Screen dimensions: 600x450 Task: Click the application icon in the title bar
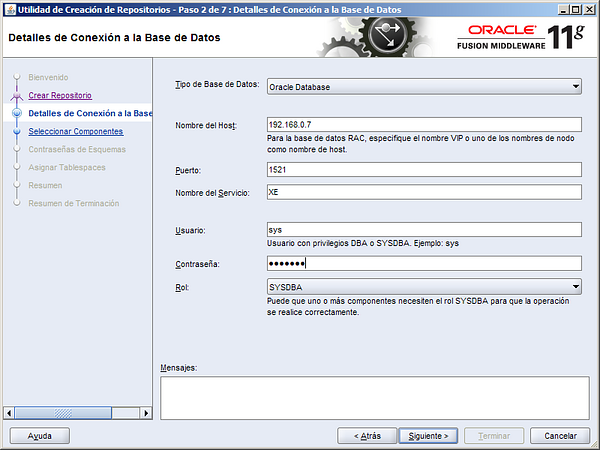coord(9,9)
